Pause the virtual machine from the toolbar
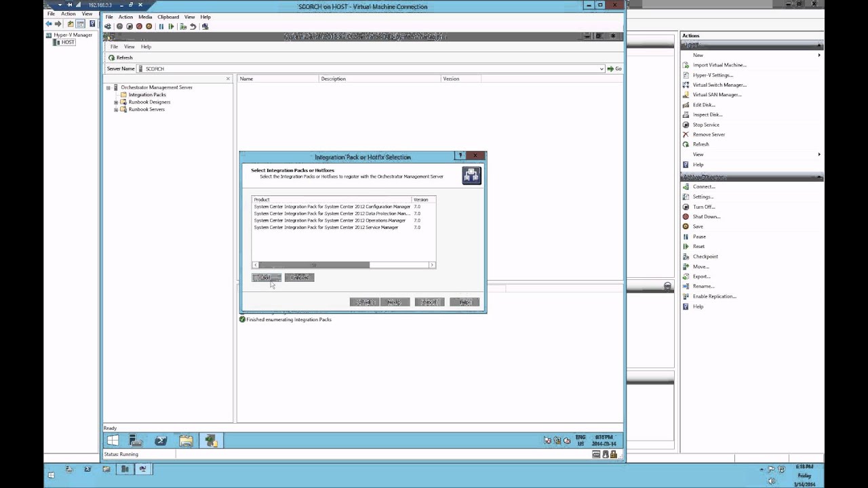This screenshot has width=868, height=488. (161, 26)
